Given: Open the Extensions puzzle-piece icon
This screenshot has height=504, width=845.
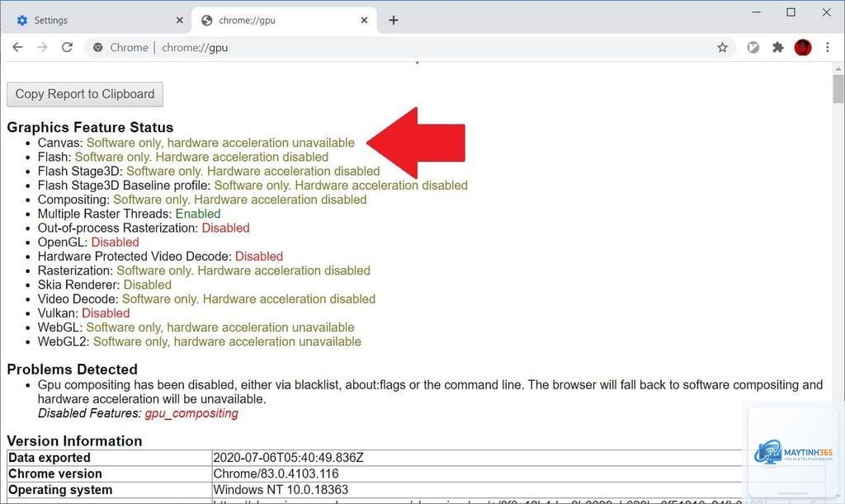Looking at the screenshot, I should pos(777,47).
